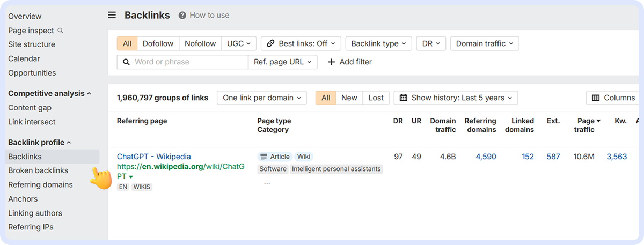Image resolution: width=644 pixels, height=245 pixels.
Task: Open the Backlink type dropdown
Action: (378, 43)
